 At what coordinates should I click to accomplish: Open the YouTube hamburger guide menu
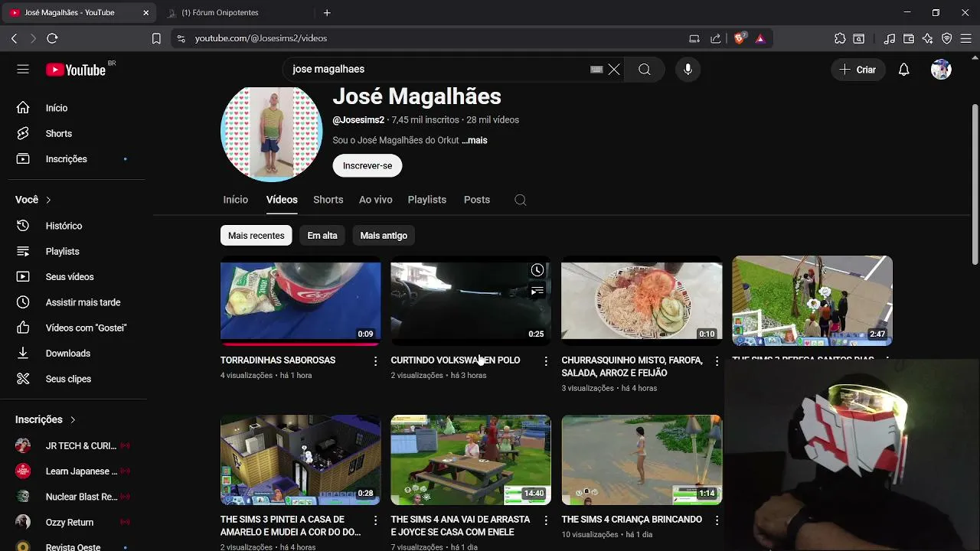(23, 70)
